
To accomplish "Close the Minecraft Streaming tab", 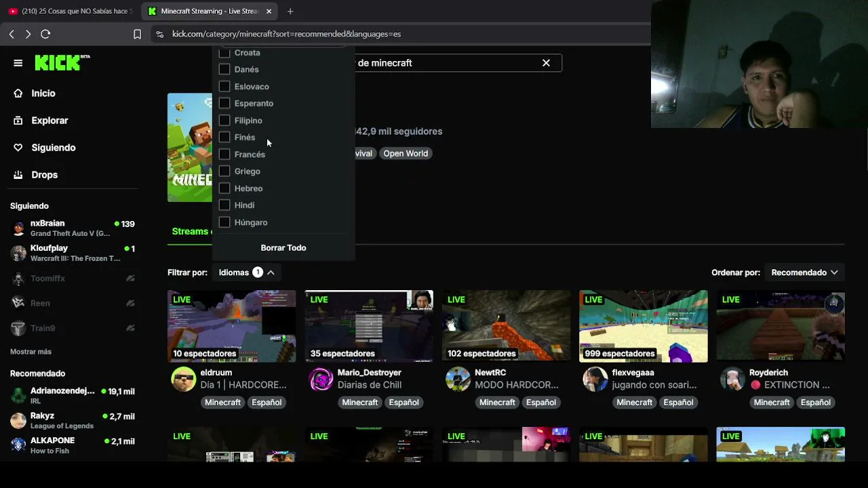I will click(x=269, y=11).
